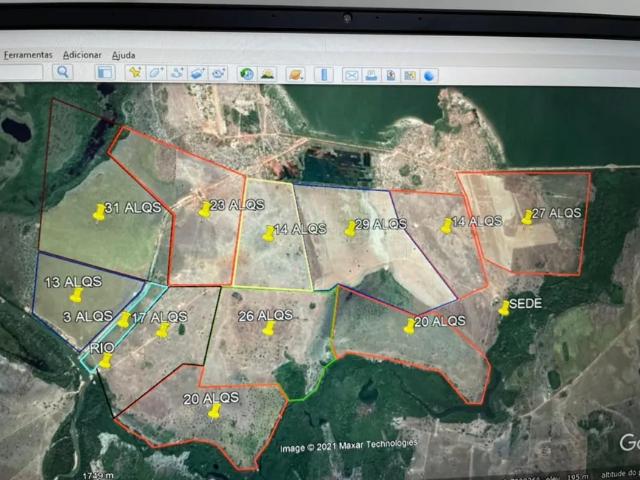The height and width of the screenshot is (480, 640).
Task: Open the planet switcher icon
Action: pos(295,75)
